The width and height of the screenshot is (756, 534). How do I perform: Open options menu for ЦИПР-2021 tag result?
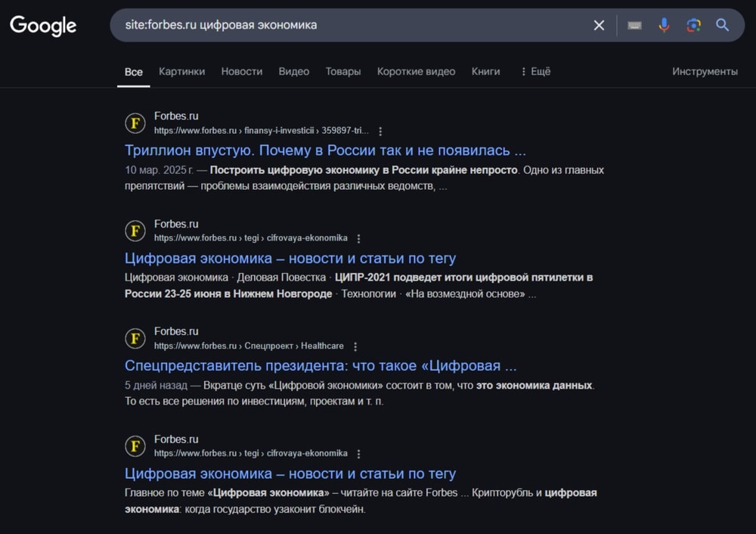coord(358,238)
